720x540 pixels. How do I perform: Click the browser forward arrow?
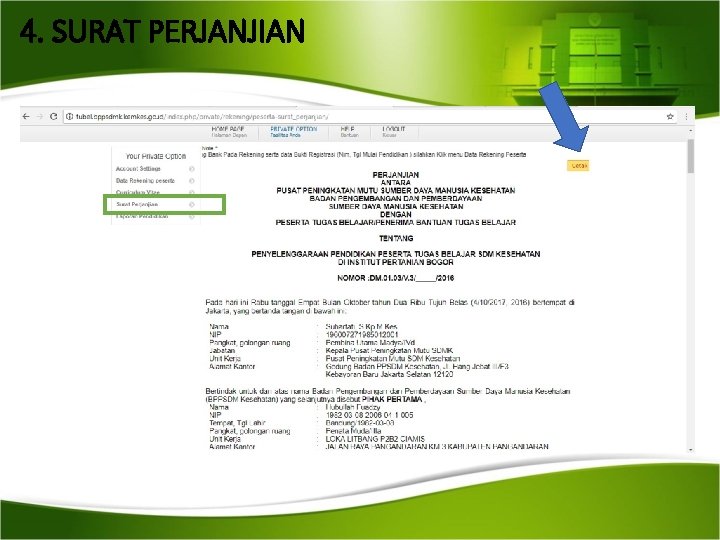(x=39, y=117)
